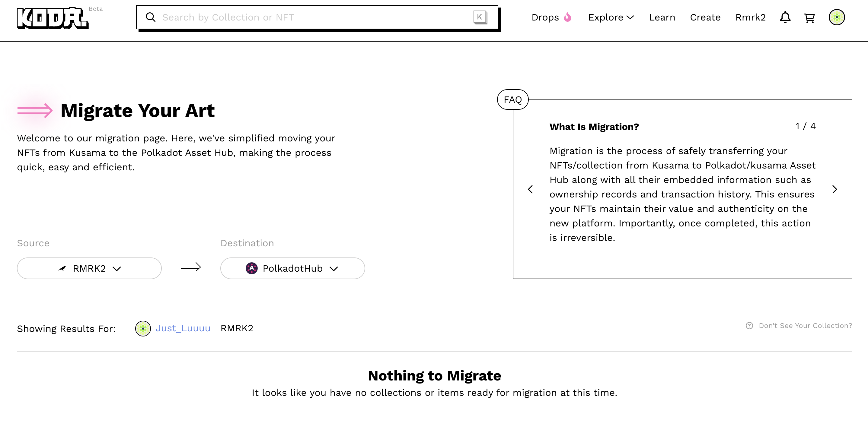
Task: Click the Just_Luuuu avatar icon
Action: point(143,328)
